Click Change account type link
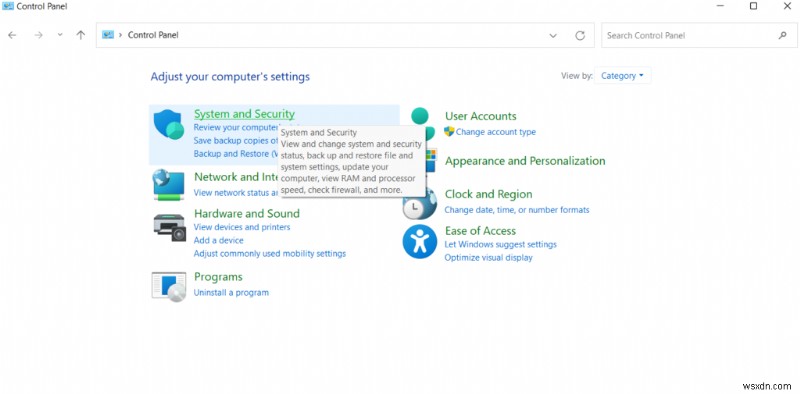This screenshot has width=800, height=394. point(496,132)
